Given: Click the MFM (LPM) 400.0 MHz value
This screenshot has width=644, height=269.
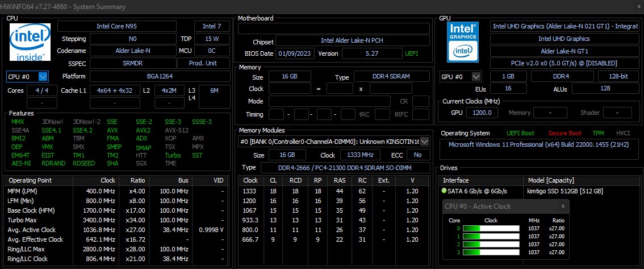Looking at the screenshot, I should click(x=99, y=191).
